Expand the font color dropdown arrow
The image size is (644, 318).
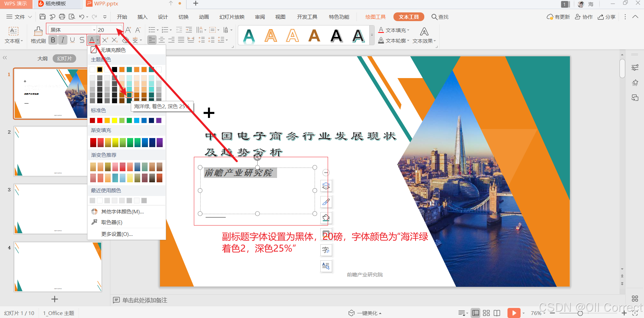click(98, 40)
